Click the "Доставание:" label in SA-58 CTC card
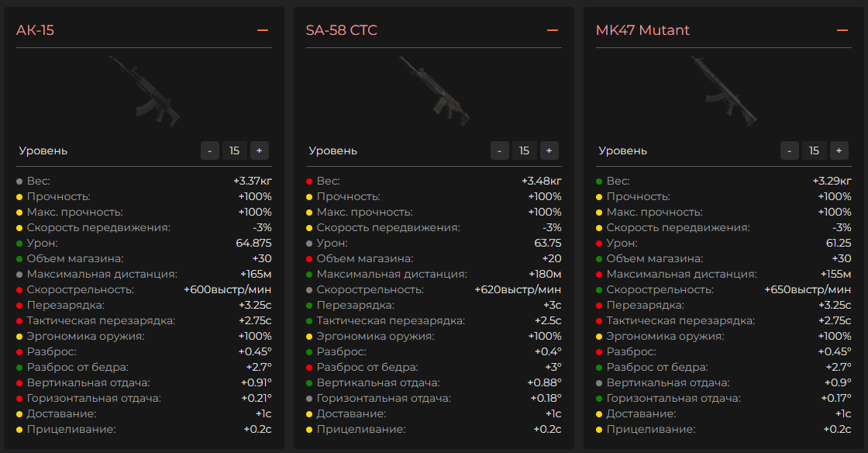The width and height of the screenshot is (868, 453). [352, 413]
